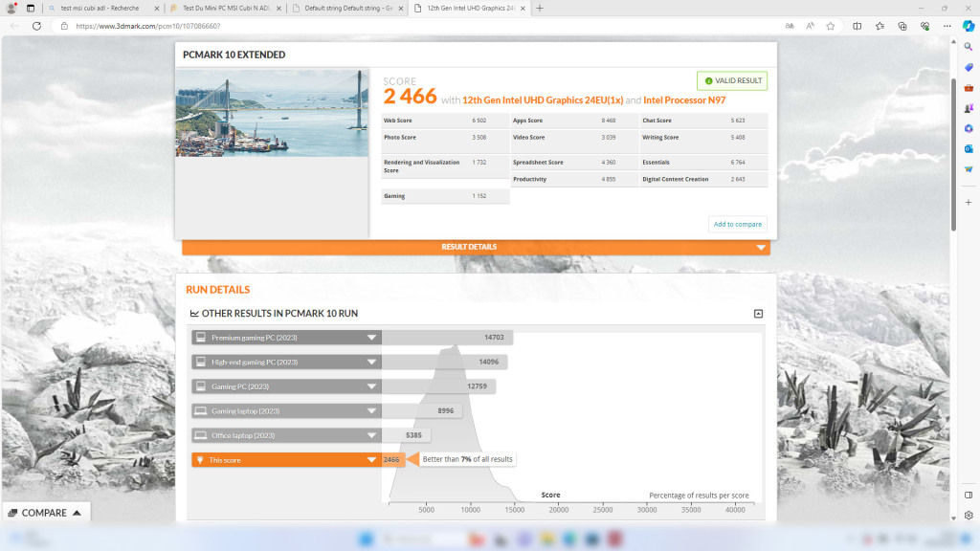
Task: Open the browser profile icon
Action: tap(11, 8)
